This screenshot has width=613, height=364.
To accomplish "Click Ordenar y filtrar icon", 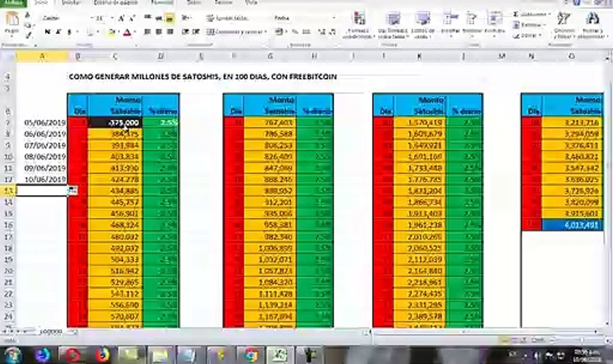I will coord(564,19).
